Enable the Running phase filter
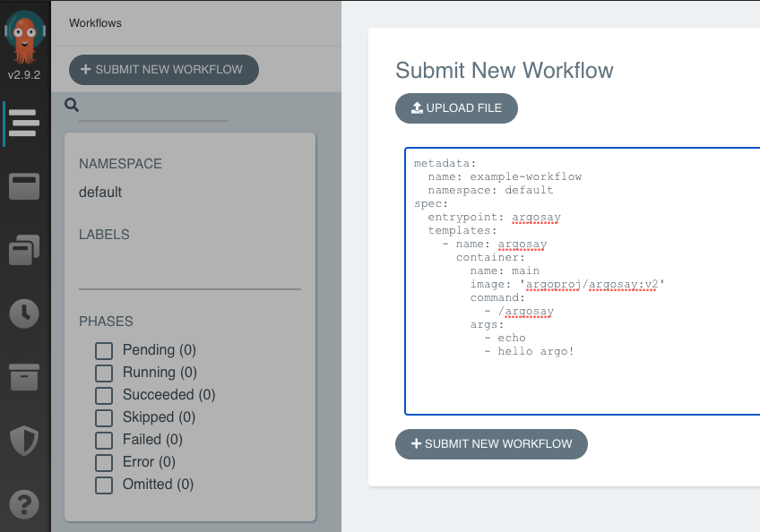Image resolution: width=760 pixels, height=532 pixels. (104, 373)
